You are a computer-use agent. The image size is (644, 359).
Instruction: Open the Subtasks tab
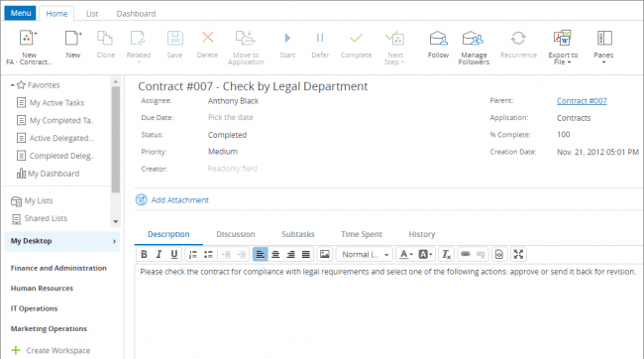pos(298,234)
